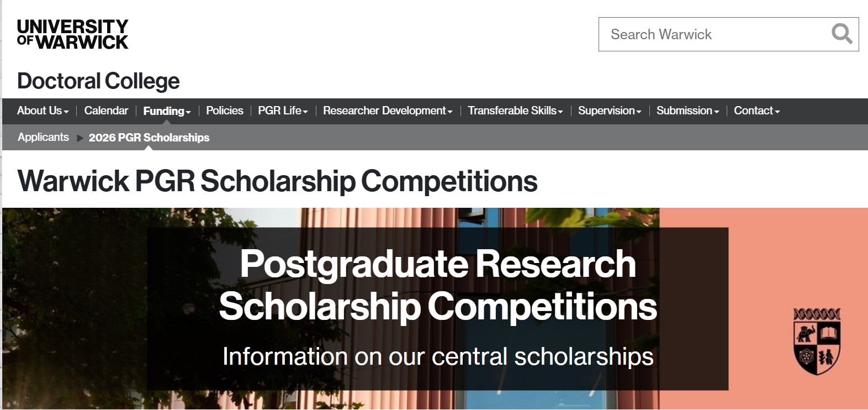Click the breadcrumb arrow after Applicants
This screenshot has width=868, height=410.
tap(79, 138)
